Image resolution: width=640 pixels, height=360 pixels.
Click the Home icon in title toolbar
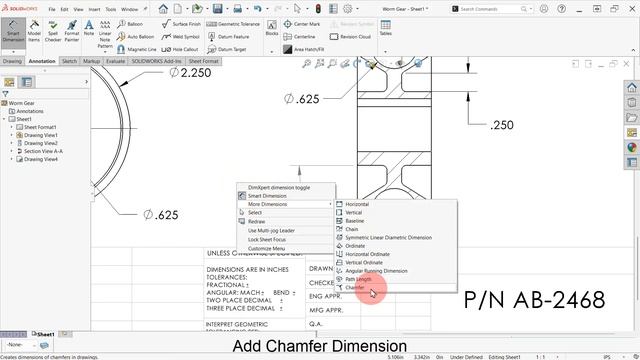163,9
